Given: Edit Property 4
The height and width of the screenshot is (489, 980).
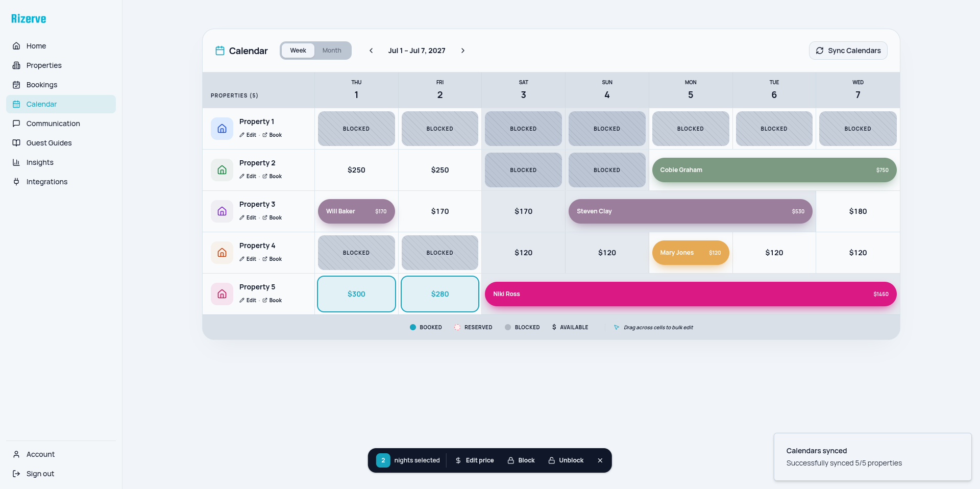Looking at the screenshot, I should click(248, 259).
